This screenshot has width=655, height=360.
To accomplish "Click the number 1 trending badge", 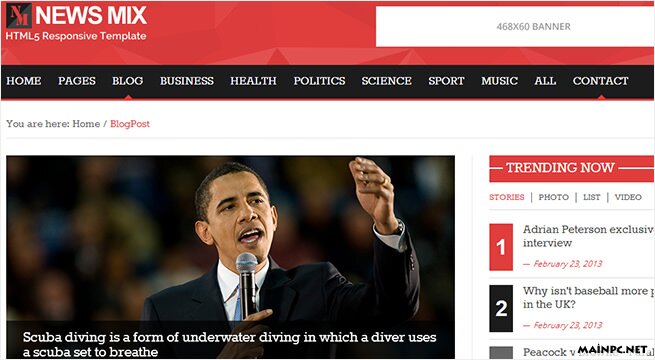I will (x=501, y=247).
